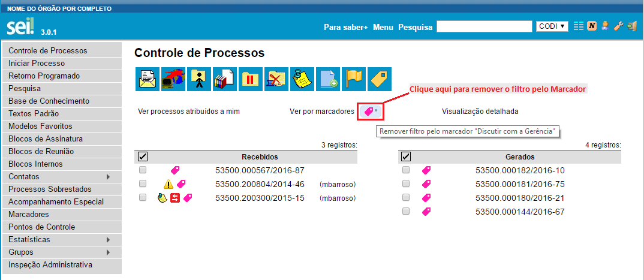
Task: Check the box for process 53500.200300/2015-15
Action: [x=143, y=197]
